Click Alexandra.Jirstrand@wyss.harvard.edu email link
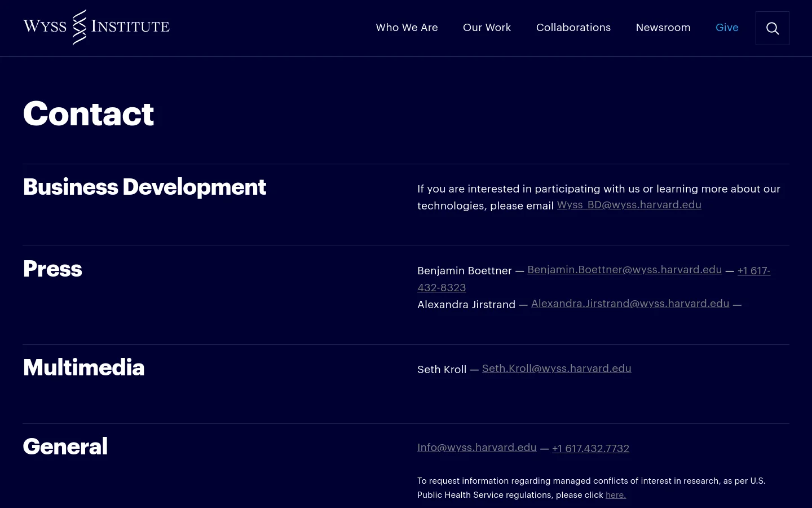812x508 pixels. pyautogui.click(x=630, y=304)
